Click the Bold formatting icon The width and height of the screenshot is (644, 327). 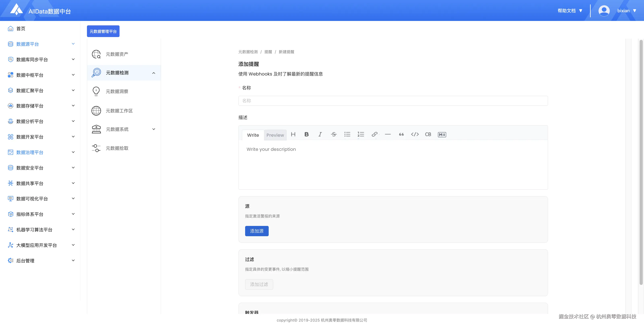click(x=306, y=134)
